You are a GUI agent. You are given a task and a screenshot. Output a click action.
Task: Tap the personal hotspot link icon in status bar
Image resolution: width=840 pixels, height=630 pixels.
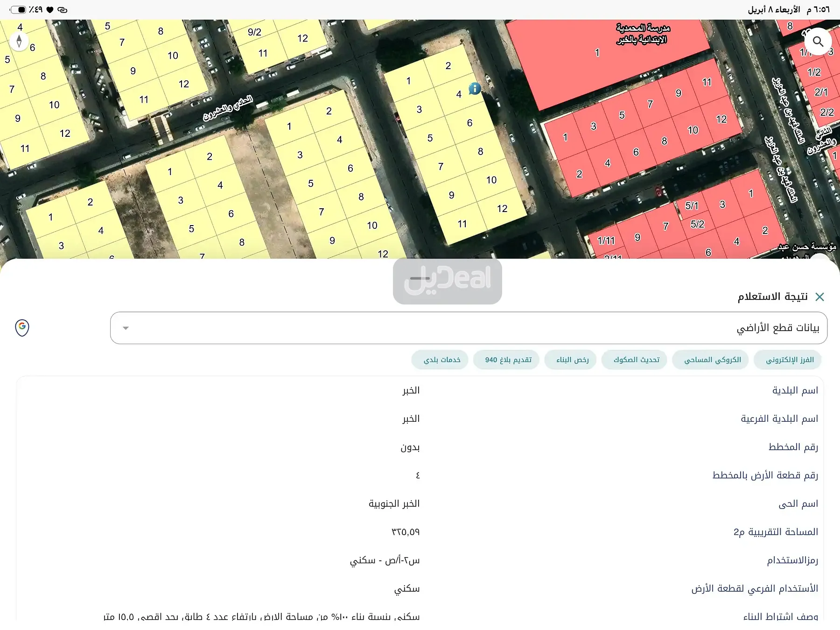point(62,9)
